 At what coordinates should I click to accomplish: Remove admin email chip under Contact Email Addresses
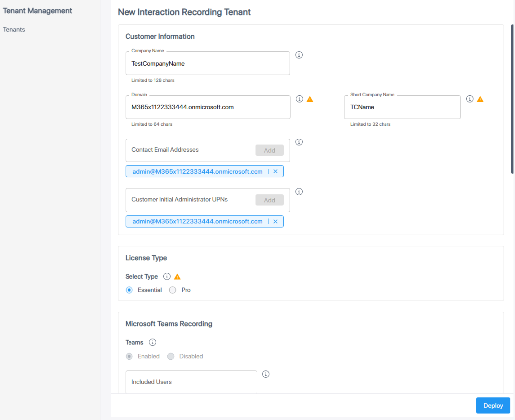point(275,172)
